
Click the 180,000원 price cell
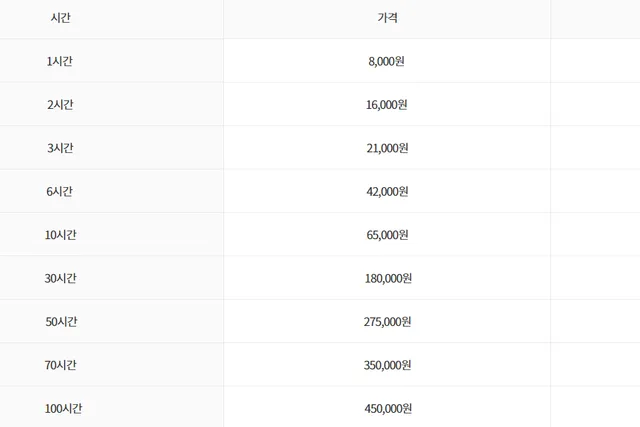coord(388,278)
